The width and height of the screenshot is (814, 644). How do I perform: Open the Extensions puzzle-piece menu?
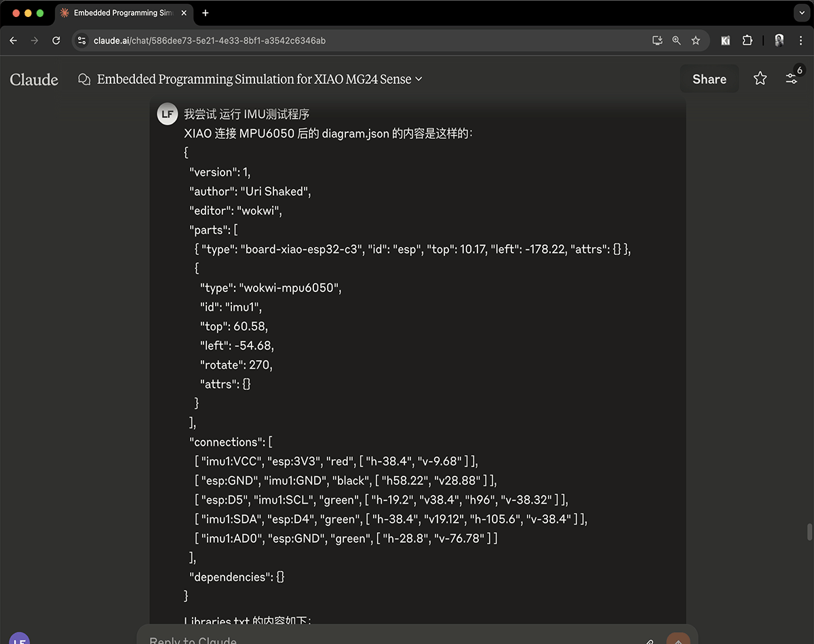click(x=747, y=41)
